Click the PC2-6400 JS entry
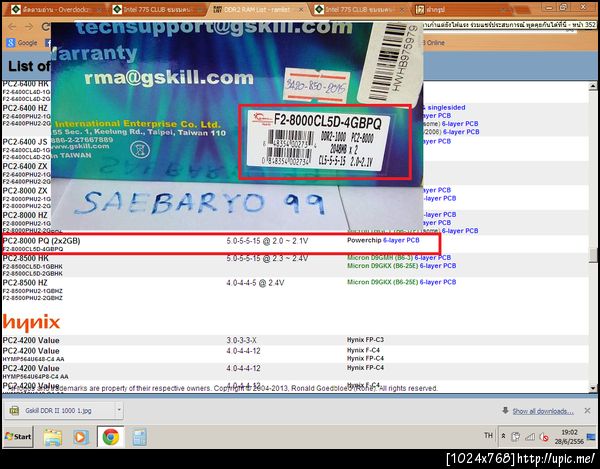600x469 pixels. point(24,142)
